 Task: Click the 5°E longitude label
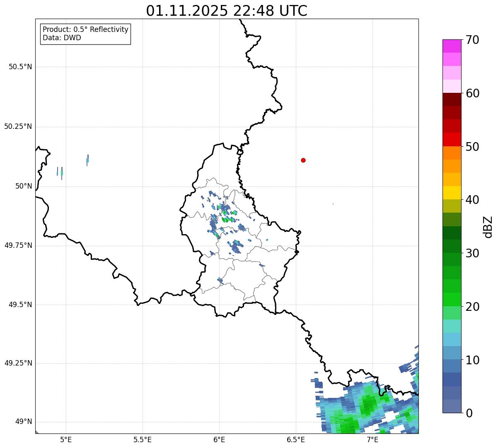(66, 440)
